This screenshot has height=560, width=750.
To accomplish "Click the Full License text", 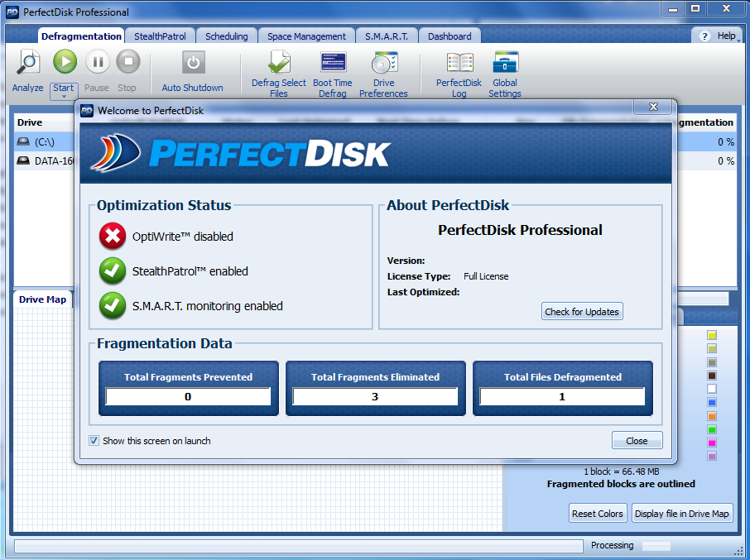I will pos(485,276).
